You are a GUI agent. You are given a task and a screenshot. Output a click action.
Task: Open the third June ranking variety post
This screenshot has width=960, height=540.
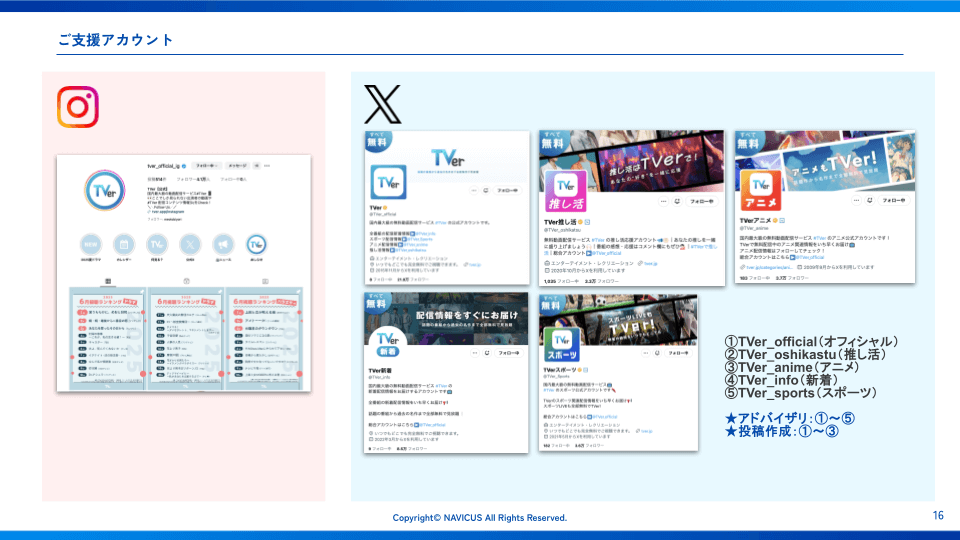tap(264, 339)
